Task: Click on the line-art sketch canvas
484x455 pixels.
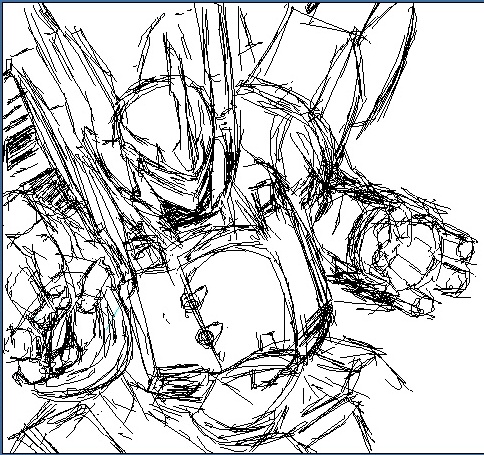Action: click(x=243, y=228)
